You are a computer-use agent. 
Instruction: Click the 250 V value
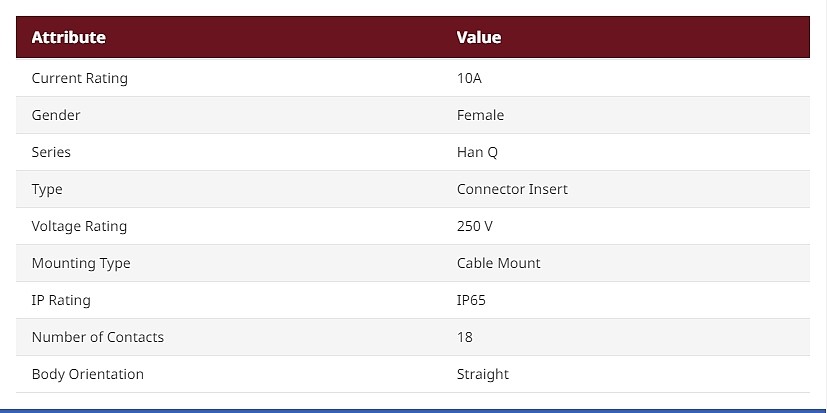click(475, 226)
